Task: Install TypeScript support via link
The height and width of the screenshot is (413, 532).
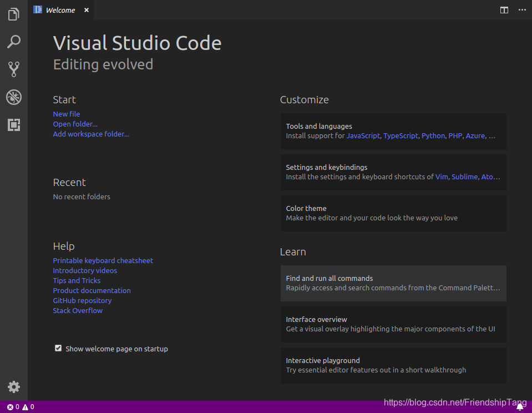Action: point(401,136)
